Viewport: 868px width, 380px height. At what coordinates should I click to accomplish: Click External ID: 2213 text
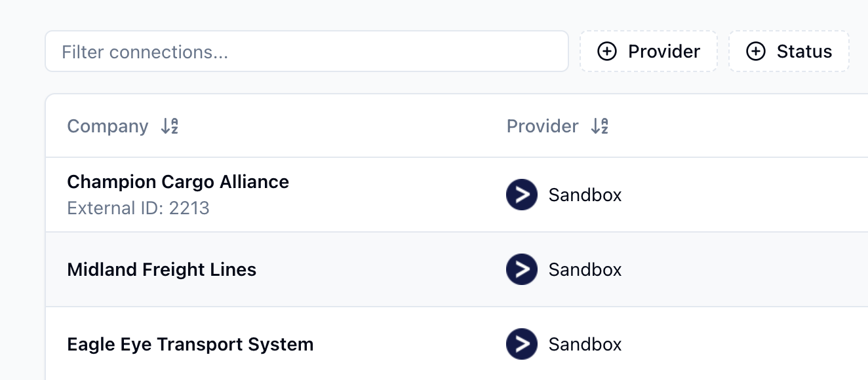coord(138,208)
